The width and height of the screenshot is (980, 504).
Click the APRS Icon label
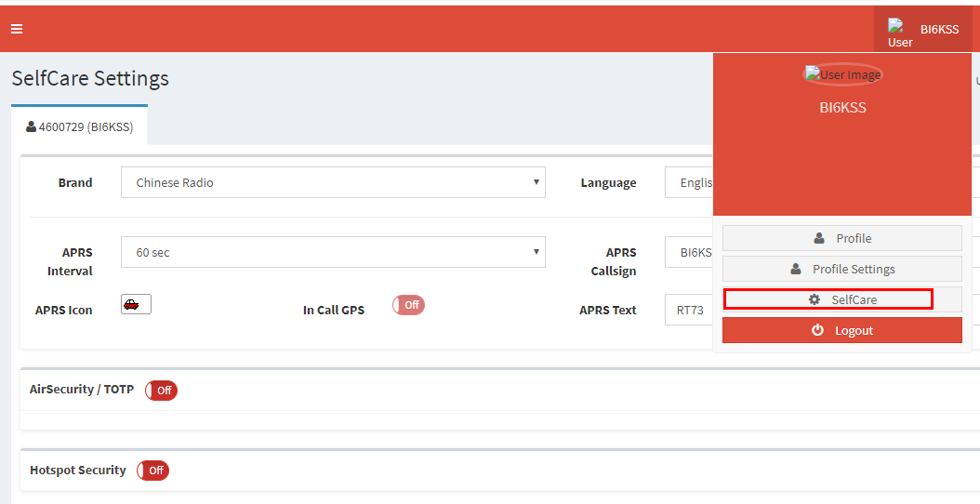click(64, 311)
